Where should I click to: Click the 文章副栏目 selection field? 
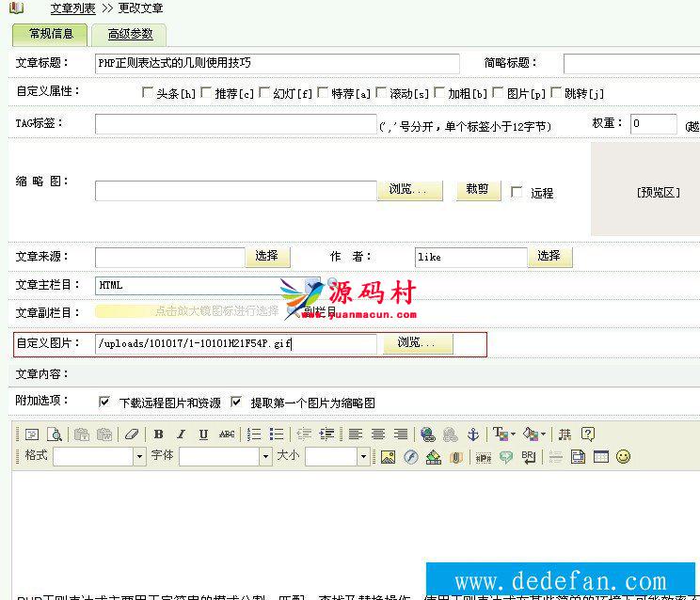[187, 311]
